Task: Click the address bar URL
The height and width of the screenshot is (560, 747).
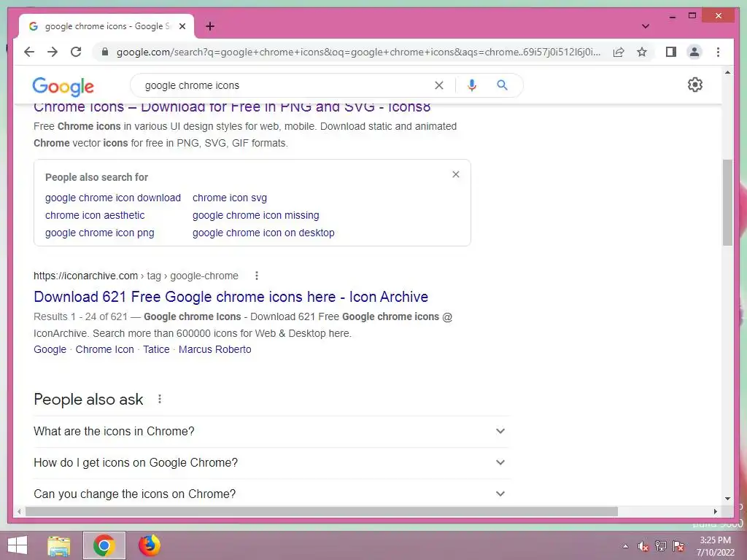Action: coord(358,52)
